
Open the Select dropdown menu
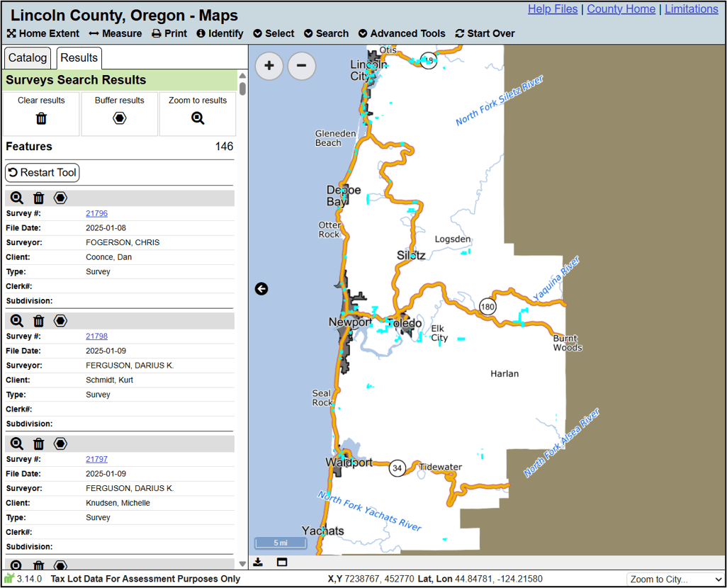(274, 33)
